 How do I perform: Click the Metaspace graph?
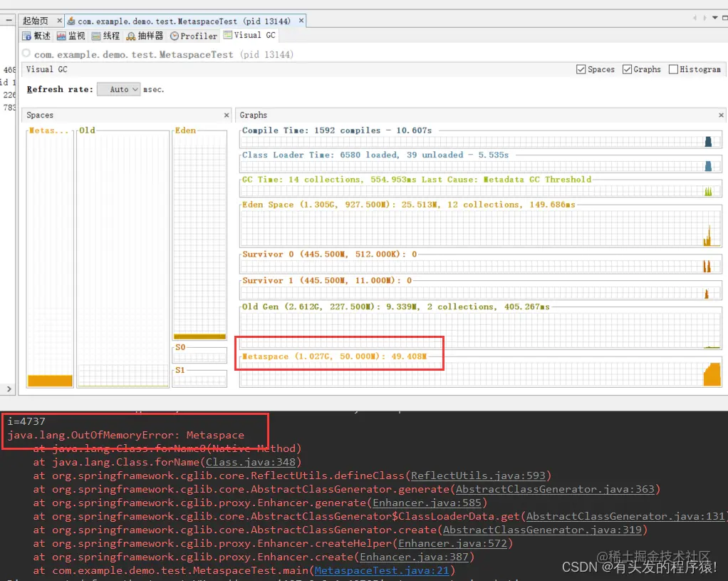point(481,374)
